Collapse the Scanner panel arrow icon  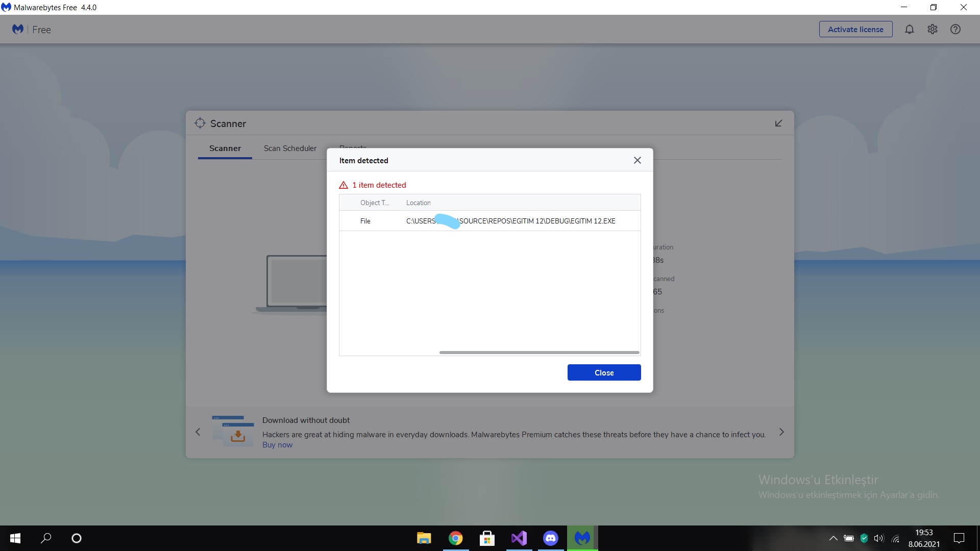click(778, 123)
